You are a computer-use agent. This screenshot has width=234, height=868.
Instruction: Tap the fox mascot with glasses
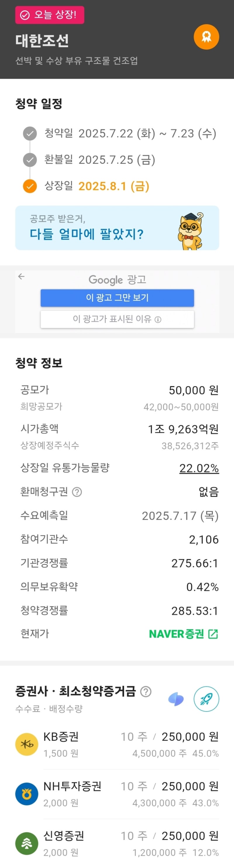191,231
